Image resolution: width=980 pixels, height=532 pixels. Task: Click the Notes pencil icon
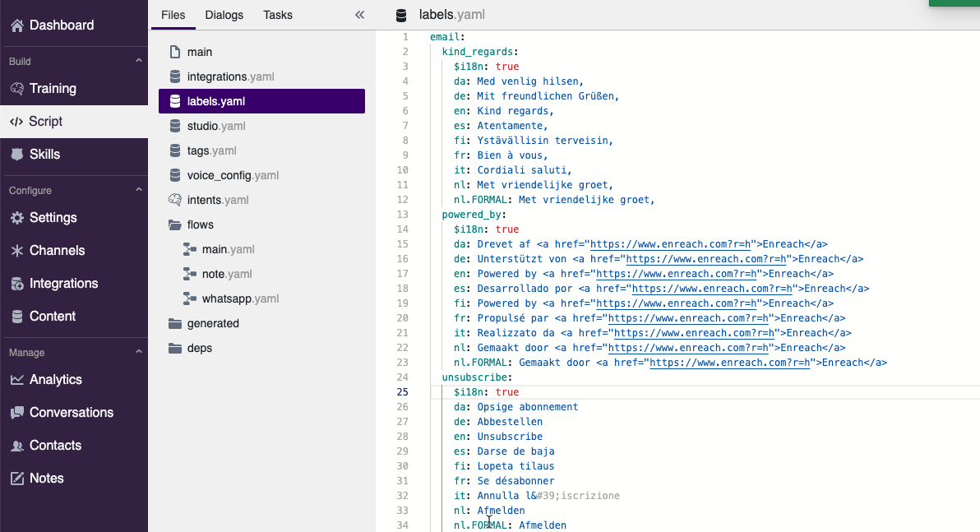tap(17, 479)
